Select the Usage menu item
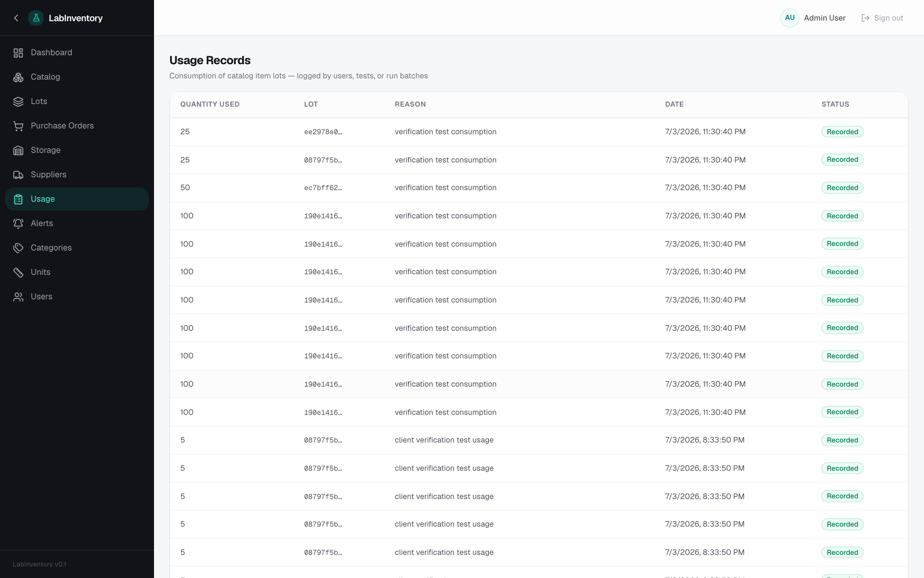The image size is (924, 578). tap(77, 199)
